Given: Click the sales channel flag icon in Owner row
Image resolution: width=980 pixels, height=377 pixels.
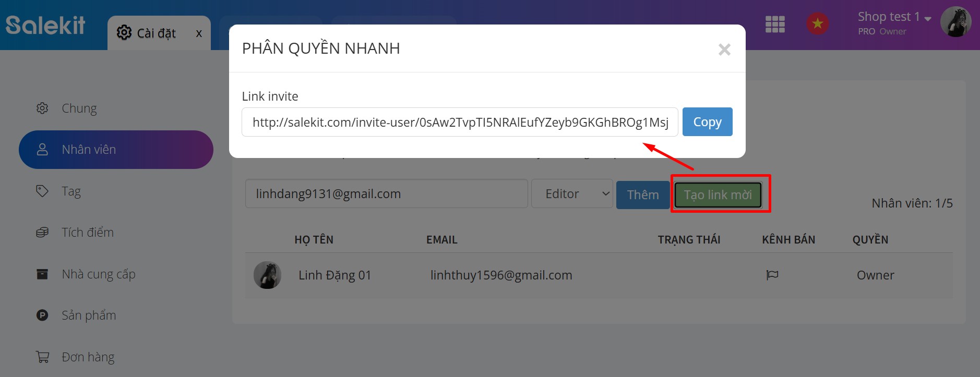Looking at the screenshot, I should click(772, 275).
